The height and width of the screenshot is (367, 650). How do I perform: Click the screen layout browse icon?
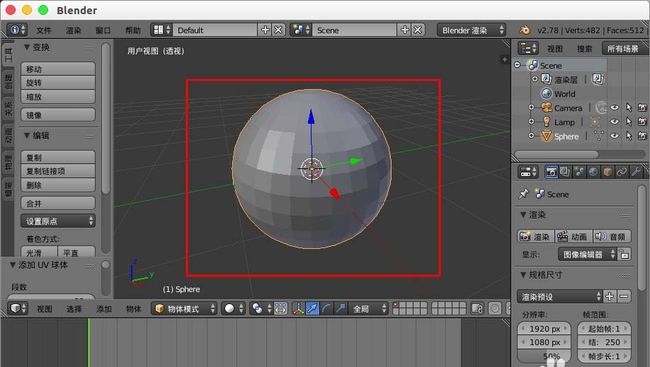pos(162,30)
